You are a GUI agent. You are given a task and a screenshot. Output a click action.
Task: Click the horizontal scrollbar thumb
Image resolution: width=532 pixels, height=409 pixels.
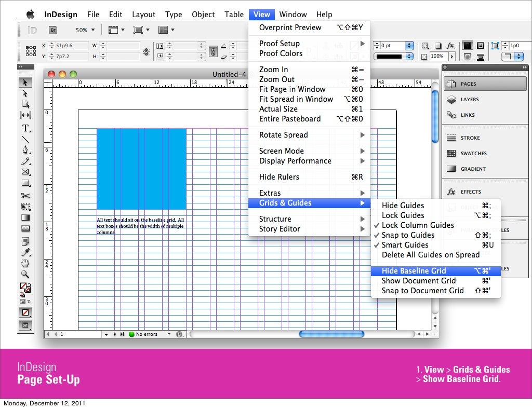point(331,334)
